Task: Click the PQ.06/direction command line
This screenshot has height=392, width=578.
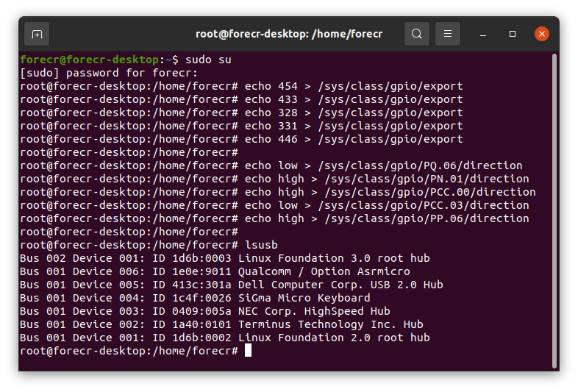Action: (271, 165)
